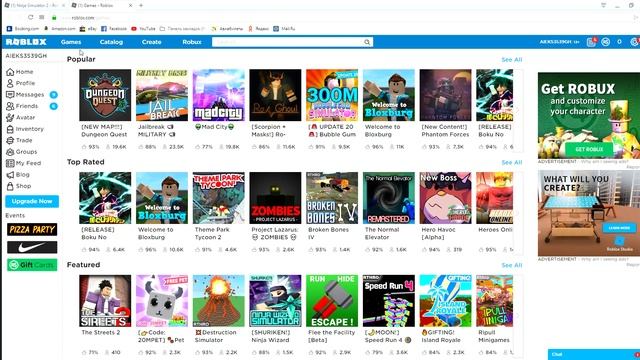Image resolution: width=640 pixels, height=360 pixels.
Task: Click GET ROBUX ad button
Action: [x=589, y=149]
